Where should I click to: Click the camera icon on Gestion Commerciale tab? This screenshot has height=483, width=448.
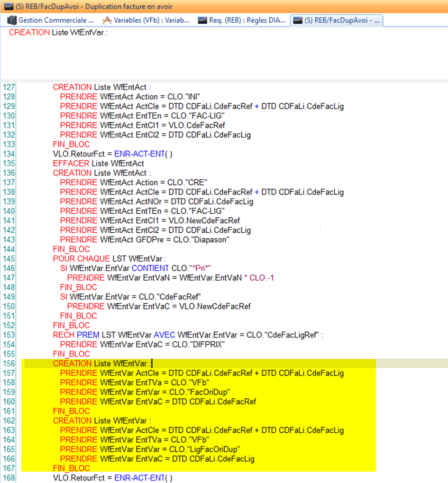(13, 20)
